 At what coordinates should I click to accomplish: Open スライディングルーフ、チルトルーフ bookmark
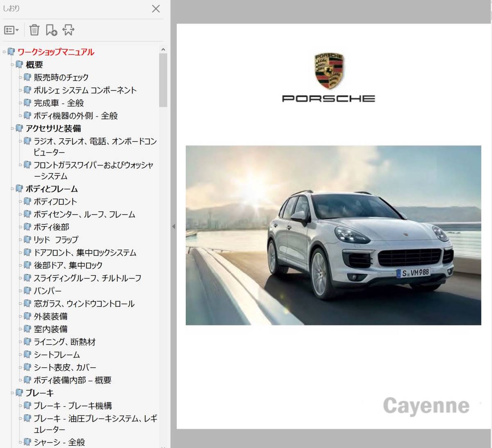[x=87, y=278]
